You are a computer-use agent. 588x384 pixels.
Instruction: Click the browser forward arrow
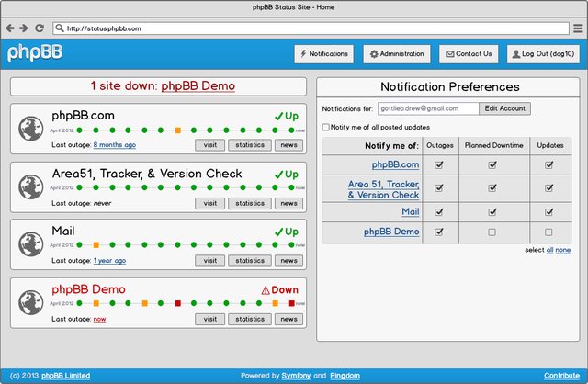coord(24,28)
